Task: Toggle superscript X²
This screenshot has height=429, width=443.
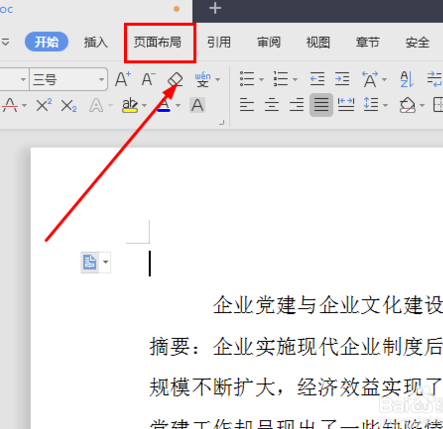Action: [44, 105]
